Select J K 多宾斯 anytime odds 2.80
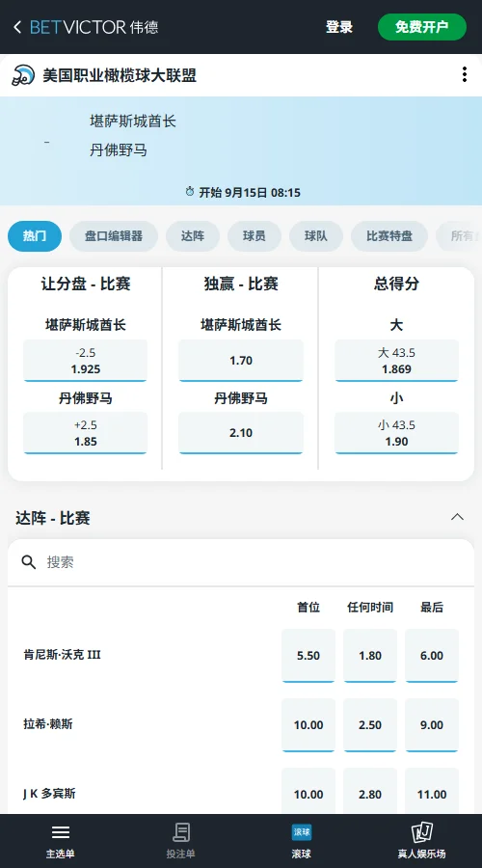Image resolution: width=482 pixels, height=868 pixels. [x=370, y=792]
